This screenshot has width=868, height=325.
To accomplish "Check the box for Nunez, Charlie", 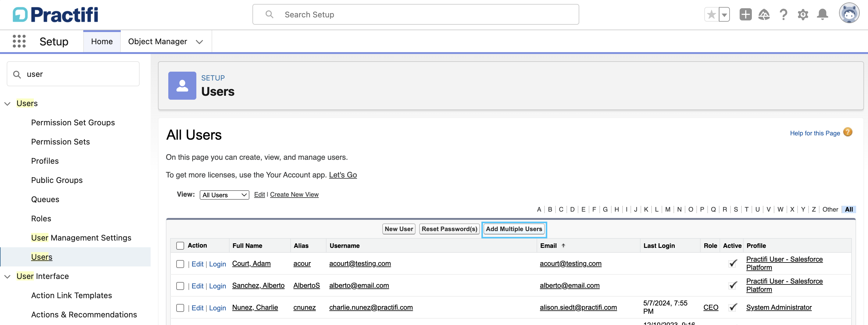I will tap(180, 308).
